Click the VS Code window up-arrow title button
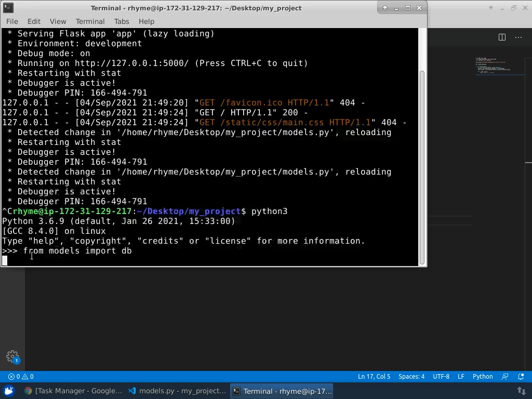The width and height of the screenshot is (532, 399). pyautogui.click(x=490, y=8)
